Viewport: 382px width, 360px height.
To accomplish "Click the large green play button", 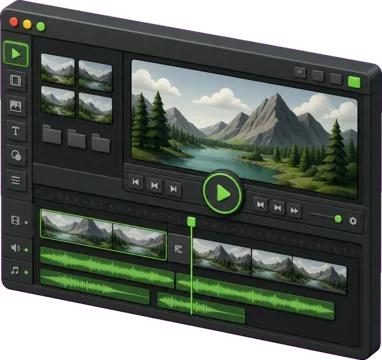I will (222, 193).
